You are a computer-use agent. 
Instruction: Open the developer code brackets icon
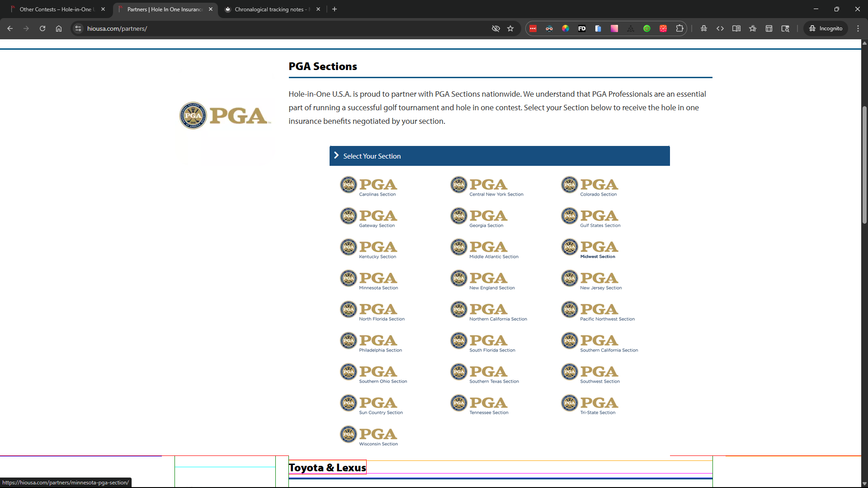pos(720,28)
